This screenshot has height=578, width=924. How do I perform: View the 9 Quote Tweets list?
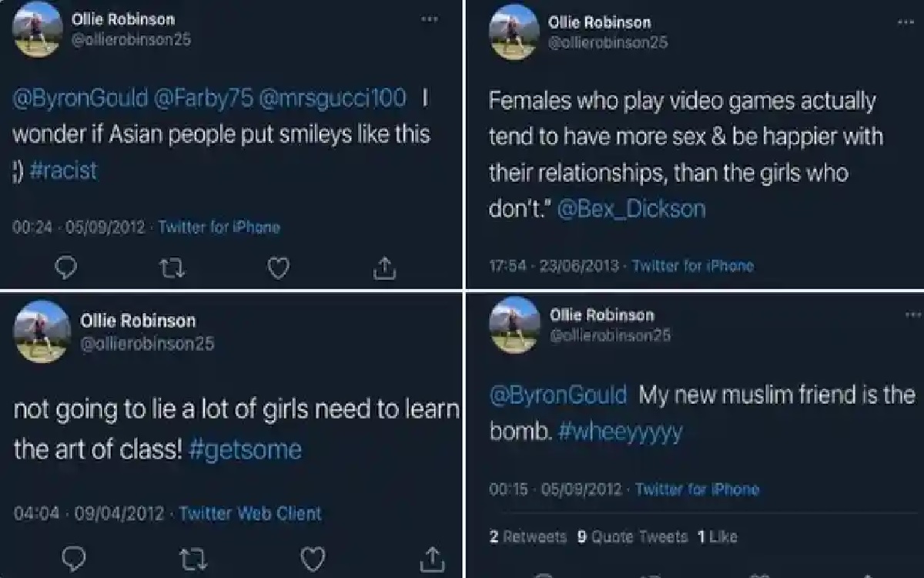pos(632,537)
